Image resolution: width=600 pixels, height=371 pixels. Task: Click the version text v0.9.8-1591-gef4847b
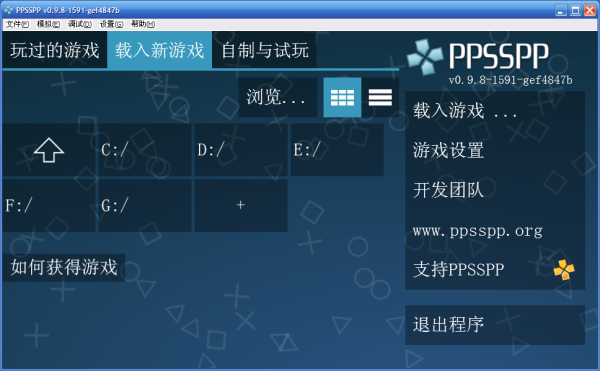[510, 80]
